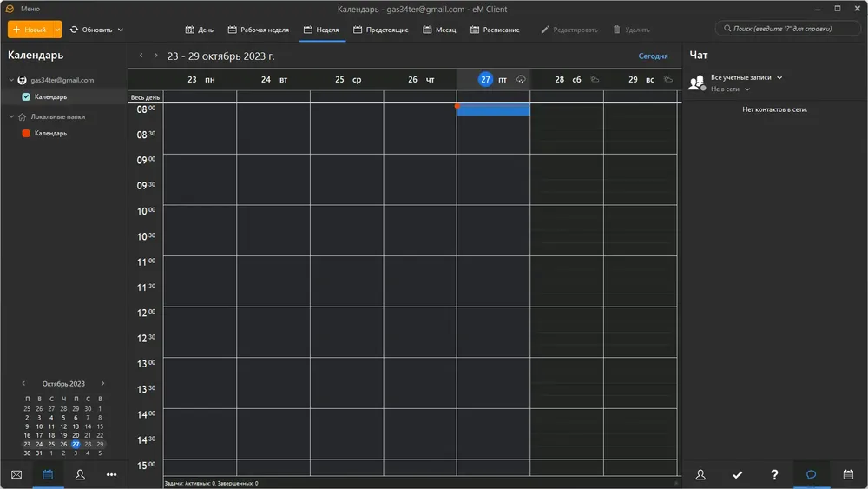Click the Sunday weather icon
Image resolution: width=868 pixels, height=489 pixels.
[x=668, y=79]
